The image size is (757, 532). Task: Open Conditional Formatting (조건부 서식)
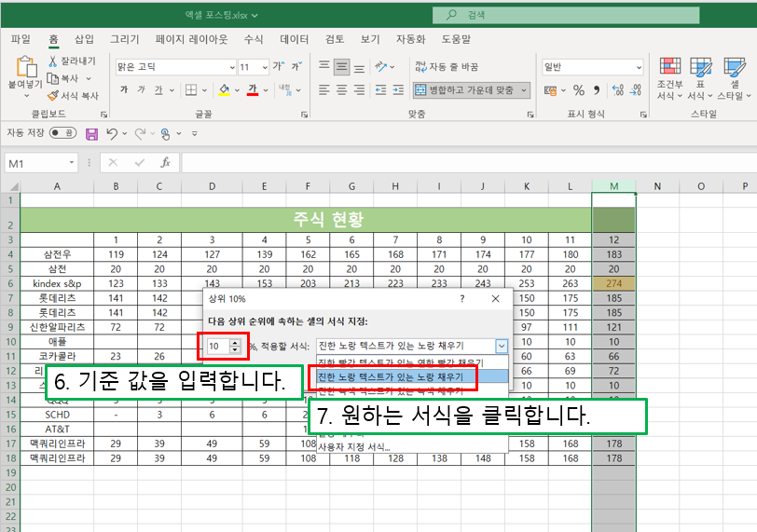point(670,78)
